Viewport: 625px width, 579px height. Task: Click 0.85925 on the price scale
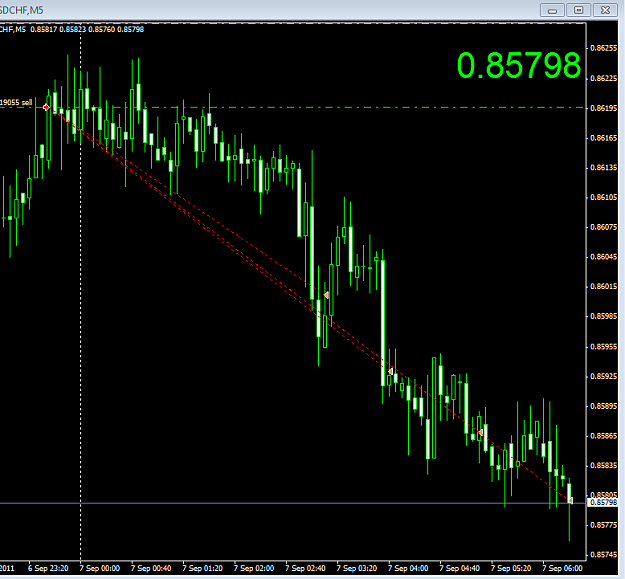603,376
